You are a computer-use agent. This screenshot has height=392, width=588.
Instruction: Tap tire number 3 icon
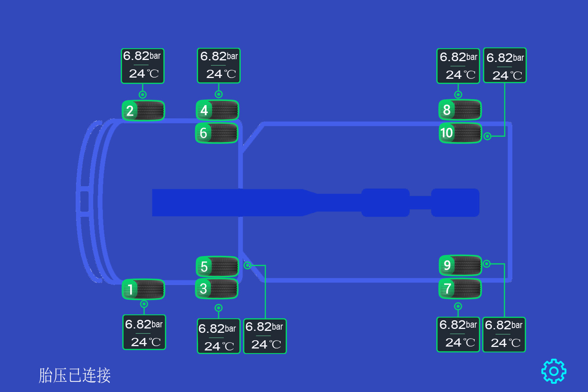point(217,289)
